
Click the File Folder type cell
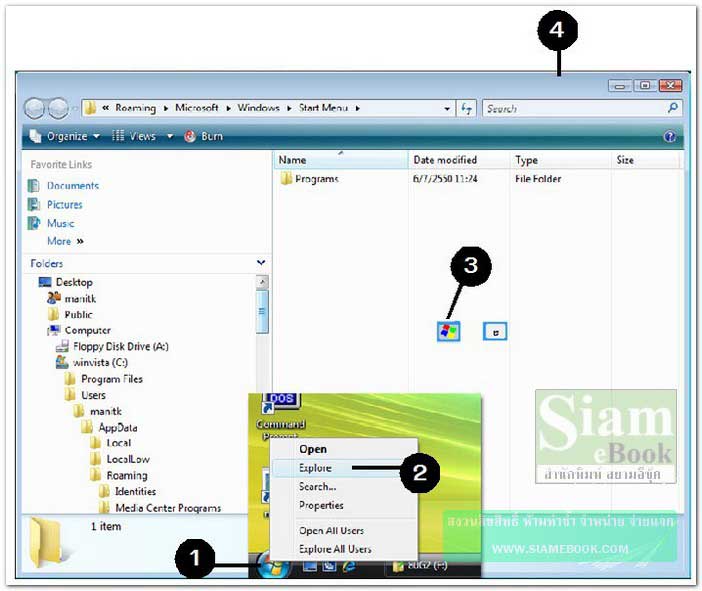click(538, 179)
